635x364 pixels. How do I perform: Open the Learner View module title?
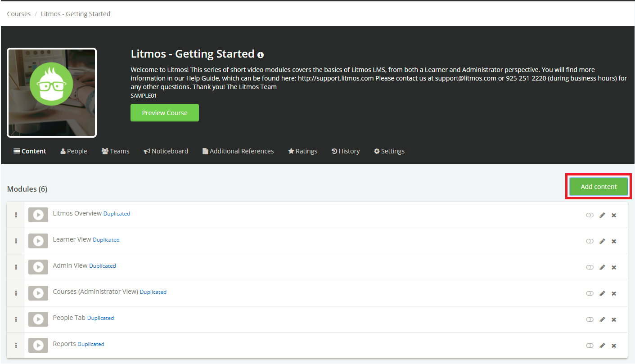pyautogui.click(x=72, y=239)
